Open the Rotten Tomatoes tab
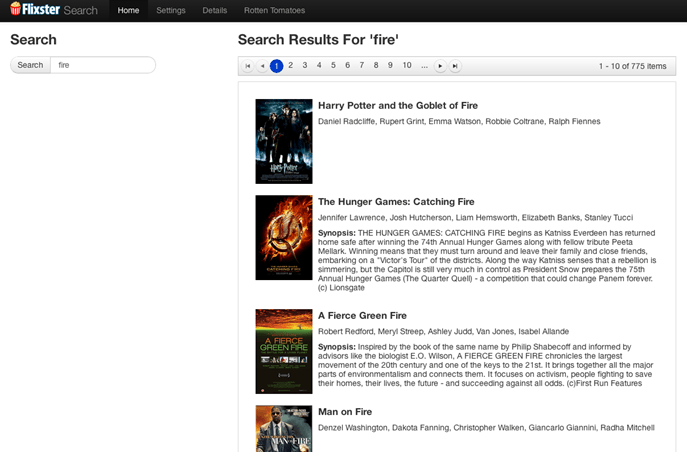Screen dimensions: 687x452 [274, 11]
